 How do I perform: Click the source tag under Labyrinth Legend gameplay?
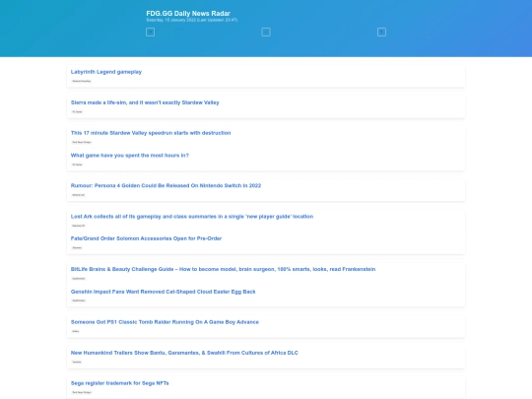coord(82,81)
